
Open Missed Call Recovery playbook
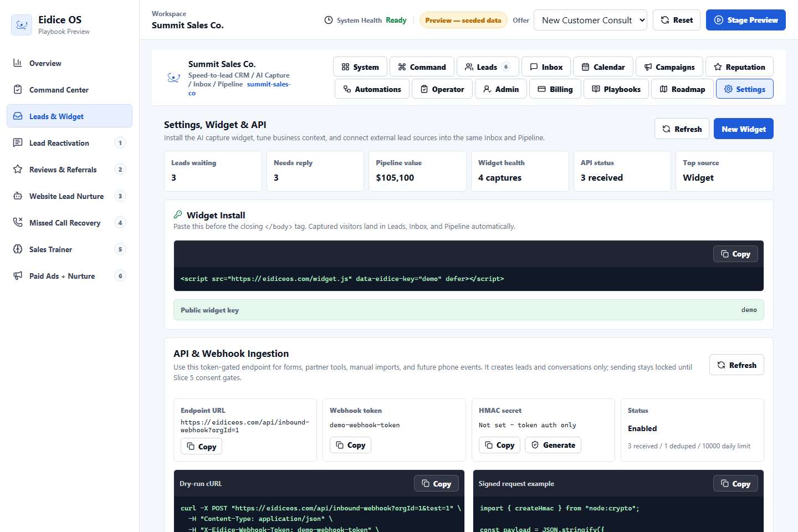click(69, 223)
